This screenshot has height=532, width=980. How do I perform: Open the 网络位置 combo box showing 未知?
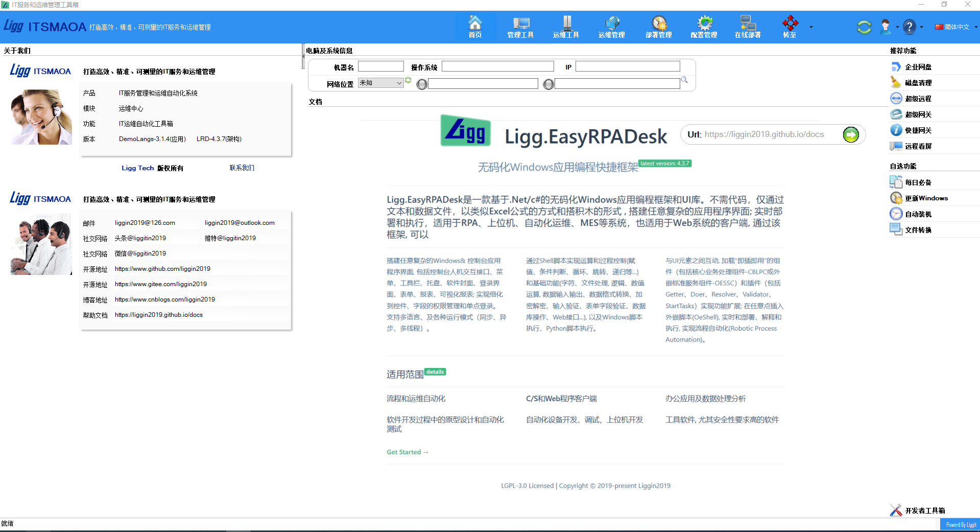click(x=380, y=83)
